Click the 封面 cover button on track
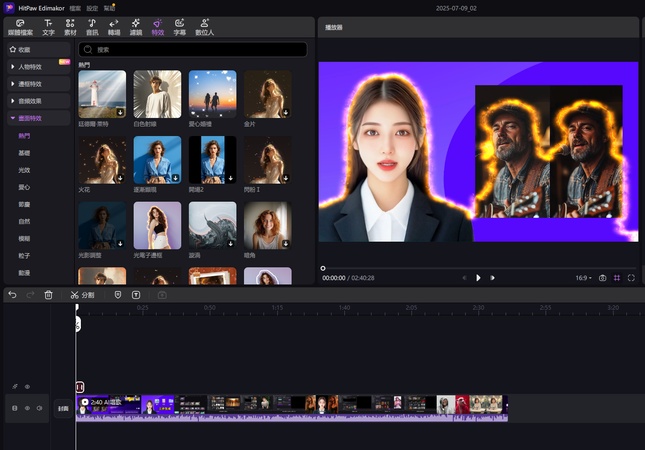 click(x=63, y=408)
